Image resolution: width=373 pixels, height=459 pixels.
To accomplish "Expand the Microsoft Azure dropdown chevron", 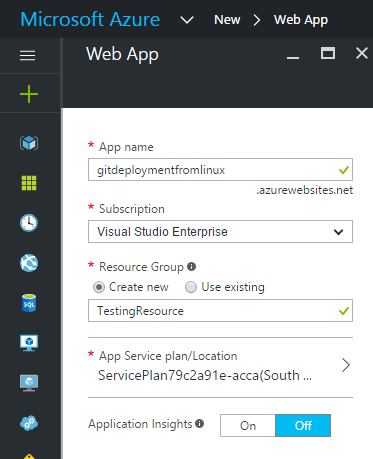I will click(x=187, y=20).
